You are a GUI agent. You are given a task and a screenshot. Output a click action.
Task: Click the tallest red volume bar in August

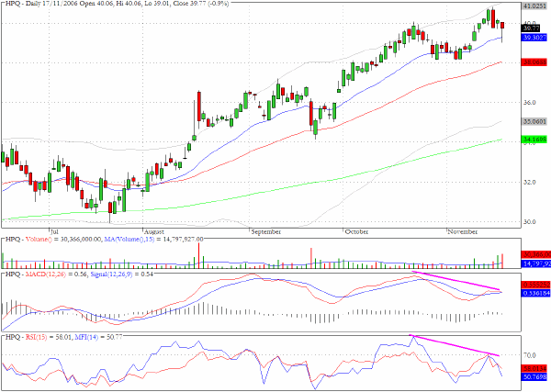[199, 256]
